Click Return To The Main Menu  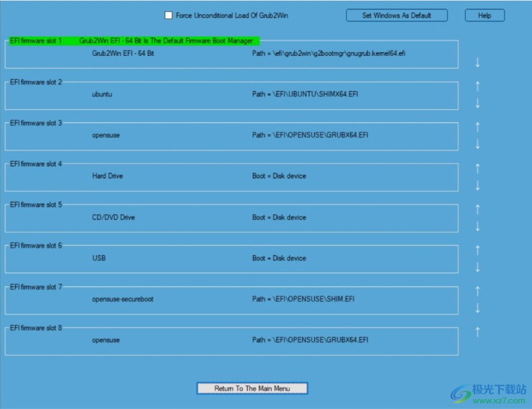[x=252, y=388]
